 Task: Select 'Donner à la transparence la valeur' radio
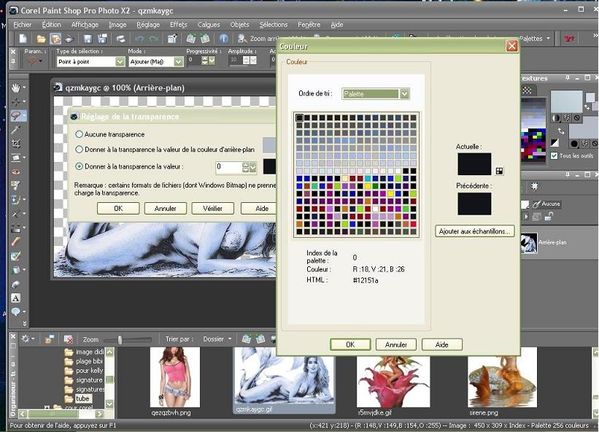79,167
